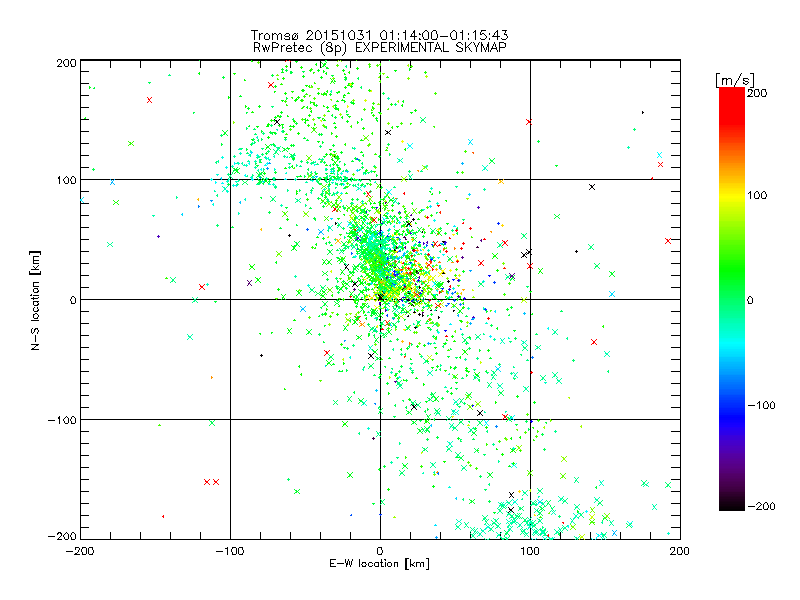
Task: Click the black bottom of the velocity colorbar
Action: coord(732,503)
